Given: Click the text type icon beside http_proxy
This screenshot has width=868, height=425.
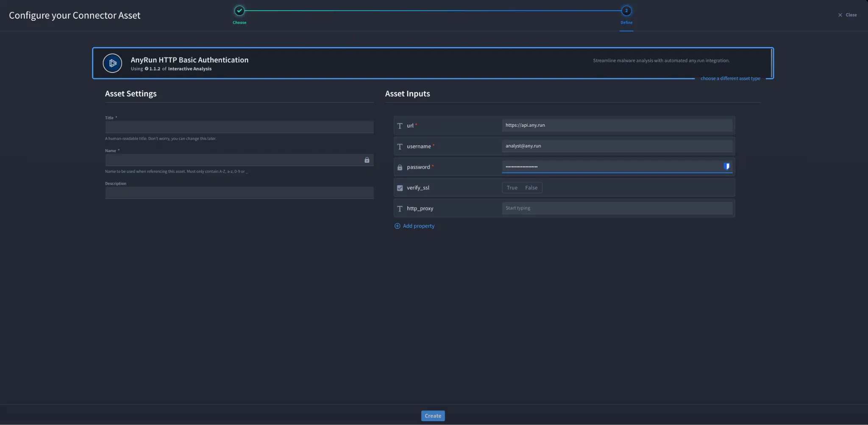Looking at the screenshot, I should (400, 209).
